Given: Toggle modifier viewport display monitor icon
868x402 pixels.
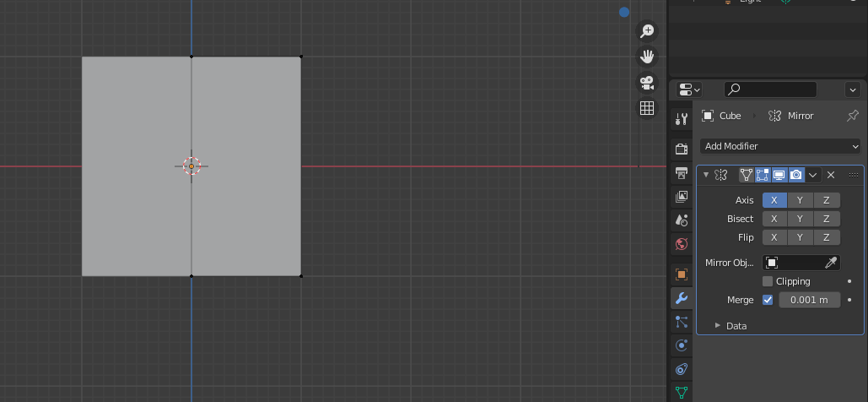Looking at the screenshot, I should click(x=779, y=175).
